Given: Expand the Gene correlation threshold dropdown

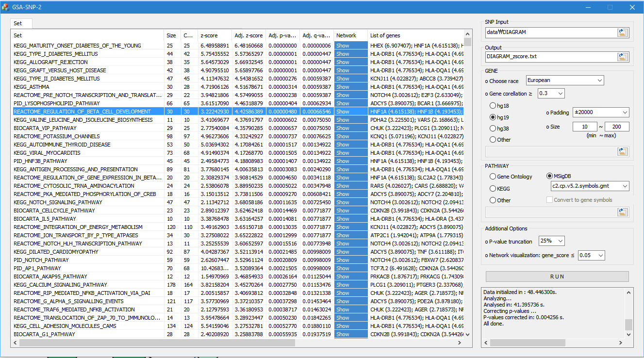Looking at the screenshot, I should click(x=550, y=93).
